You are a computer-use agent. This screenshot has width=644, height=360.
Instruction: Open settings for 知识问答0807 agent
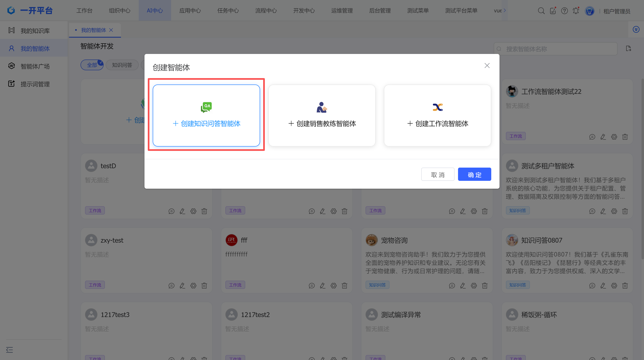pos(614,285)
